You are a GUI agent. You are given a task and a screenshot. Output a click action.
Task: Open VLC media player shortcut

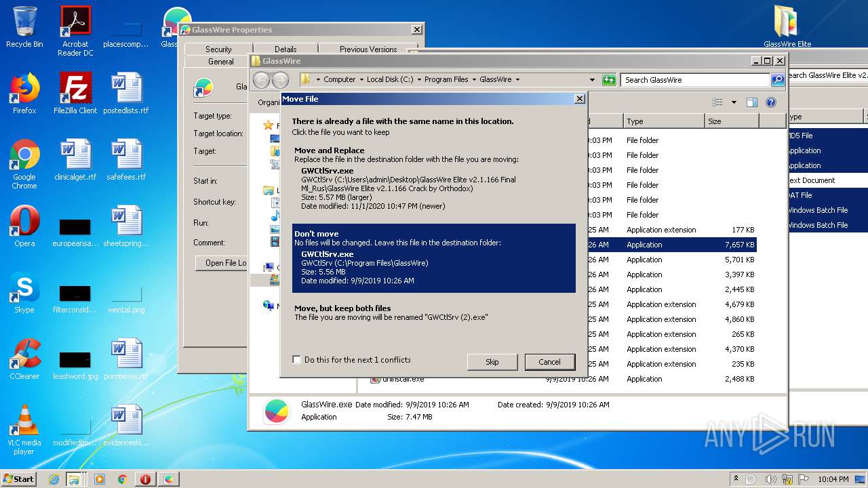tap(24, 430)
